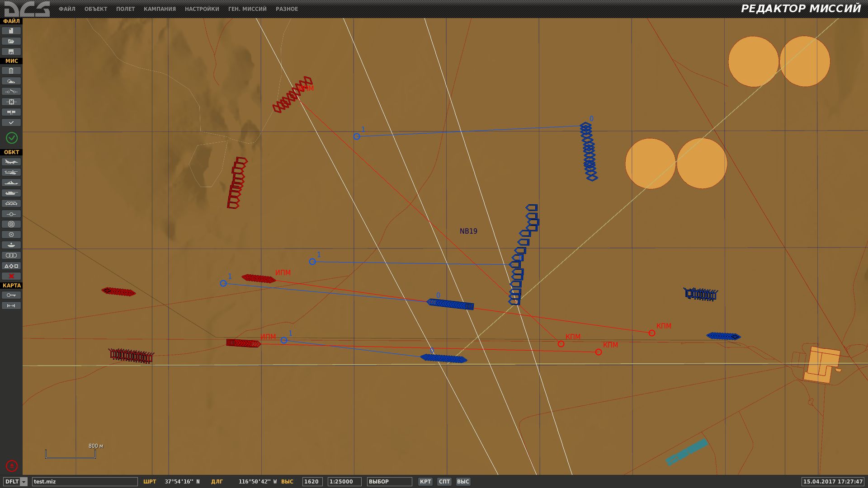Open the mission goals crosshair icon
Viewport: 868px width, 488px height.
11,102
